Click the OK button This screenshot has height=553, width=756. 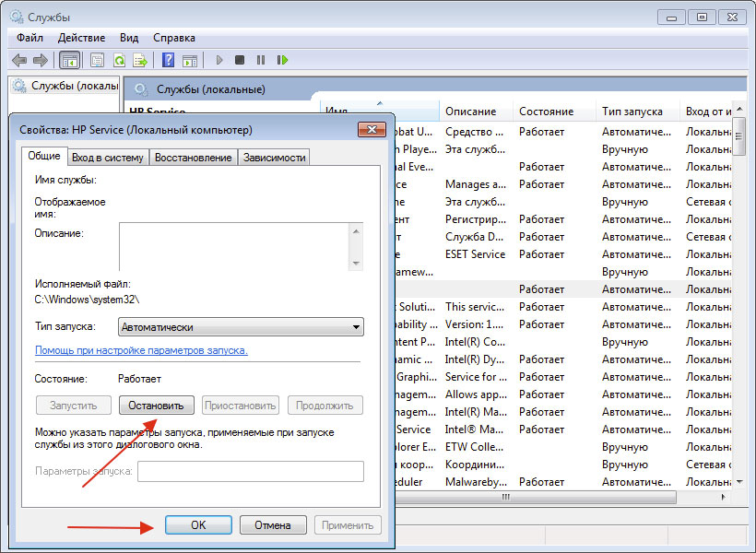pyautogui.click(x=198, y=525)
